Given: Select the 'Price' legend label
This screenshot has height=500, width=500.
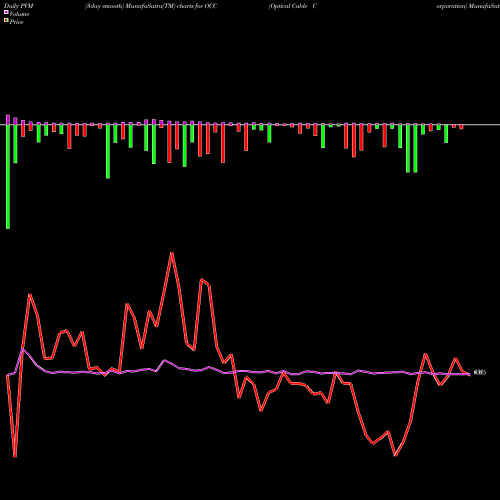Looking at the screenshot, I should (16, 22).
